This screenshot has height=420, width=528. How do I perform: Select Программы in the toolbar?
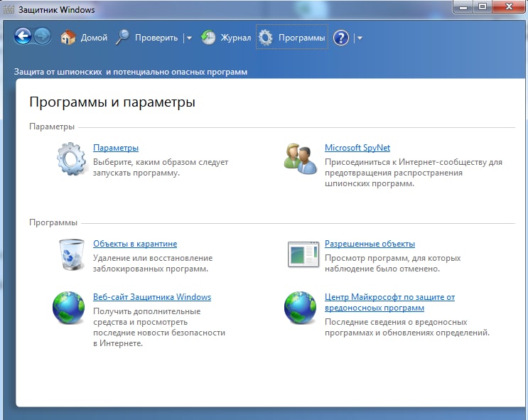292,38
